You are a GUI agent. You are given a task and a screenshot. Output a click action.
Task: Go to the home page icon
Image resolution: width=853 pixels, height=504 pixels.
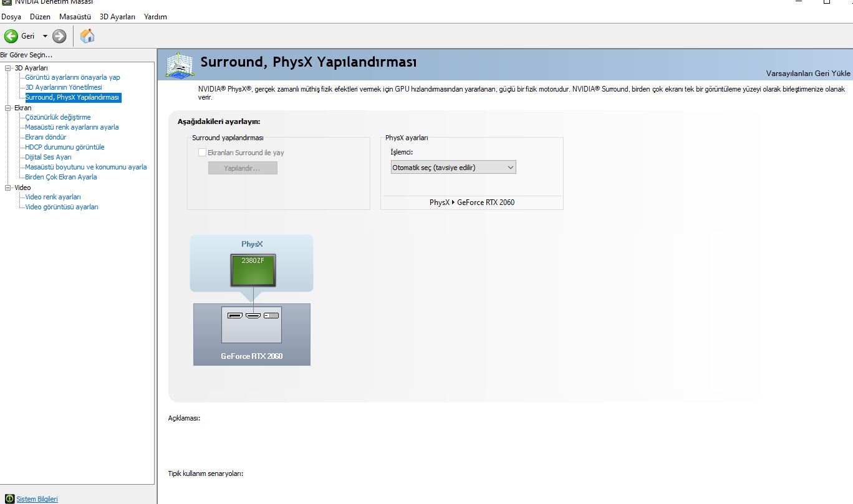coord(87,36)
